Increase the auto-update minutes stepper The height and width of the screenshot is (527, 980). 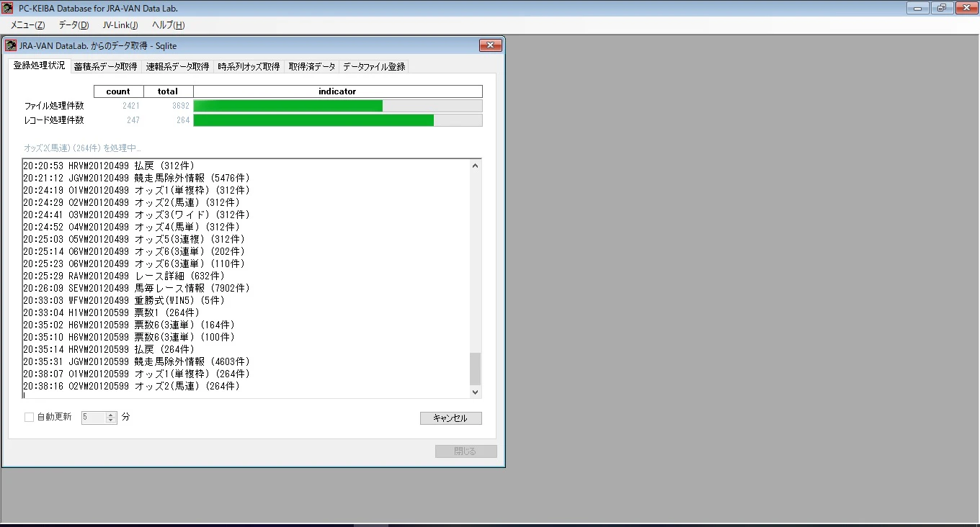(111, 414)
